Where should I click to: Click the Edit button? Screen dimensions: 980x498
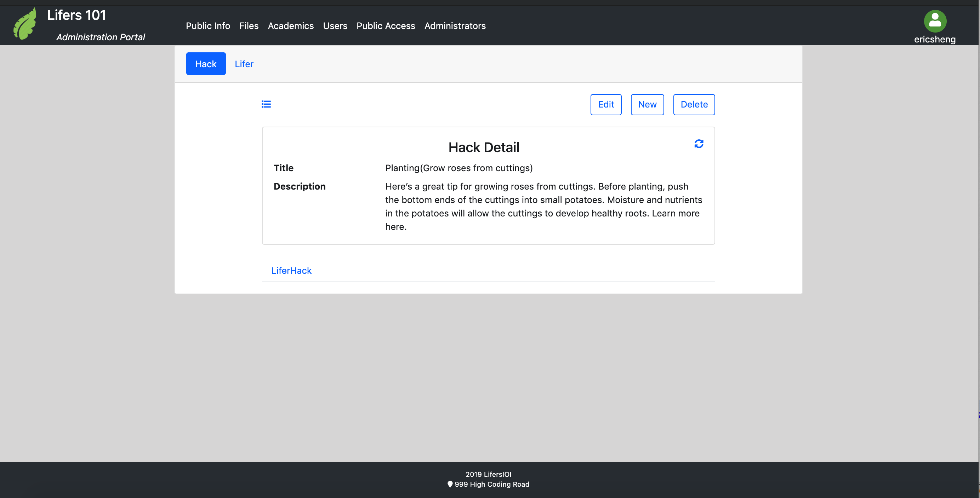coord(606,105)
